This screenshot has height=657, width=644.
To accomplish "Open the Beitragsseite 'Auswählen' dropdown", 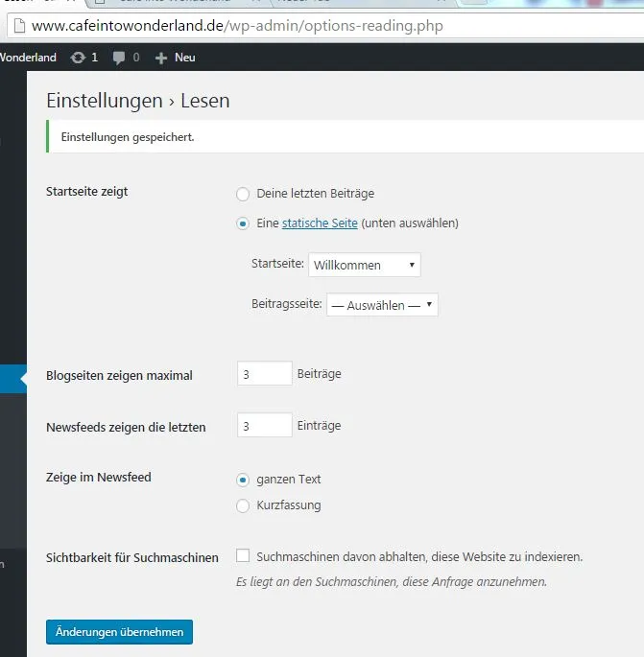I will coord(382,305).
